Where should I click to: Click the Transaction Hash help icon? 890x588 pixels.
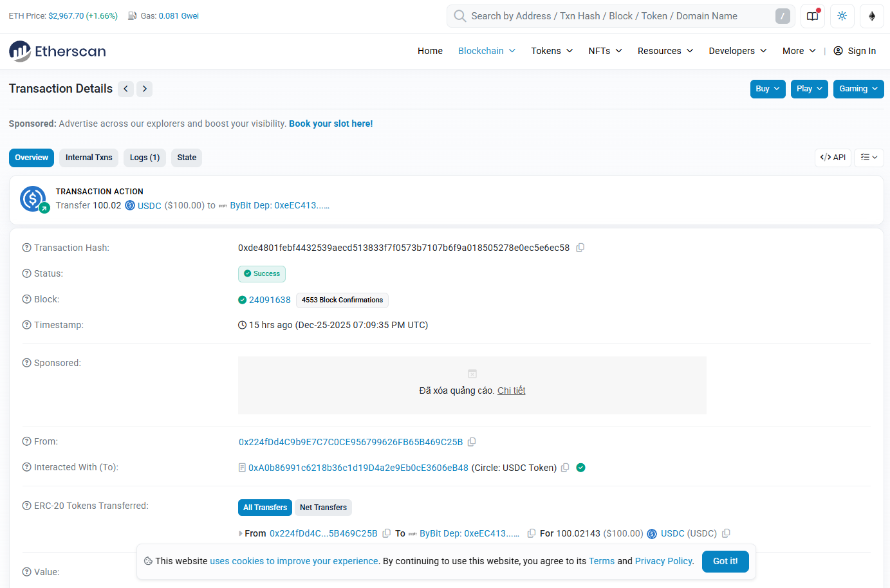tap(27, 248)
